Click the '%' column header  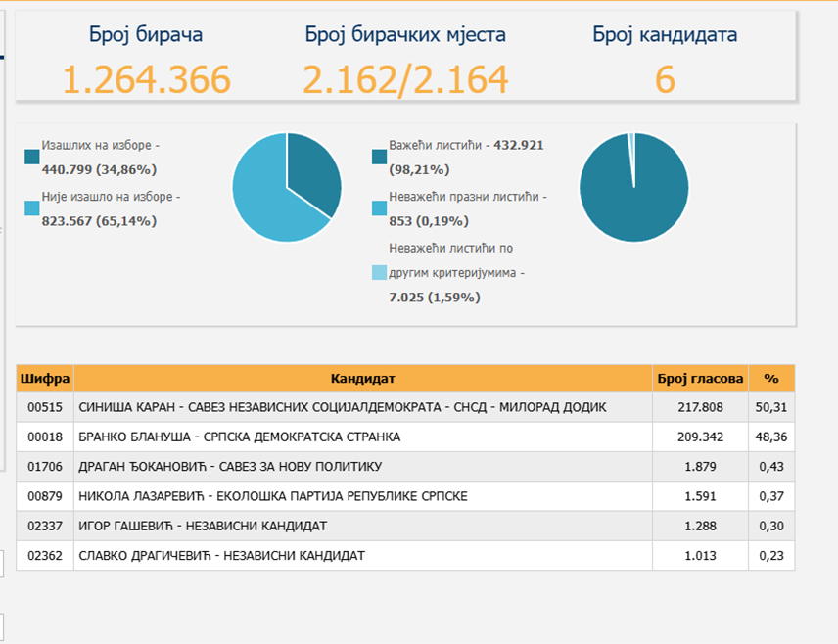coord(770,378)
